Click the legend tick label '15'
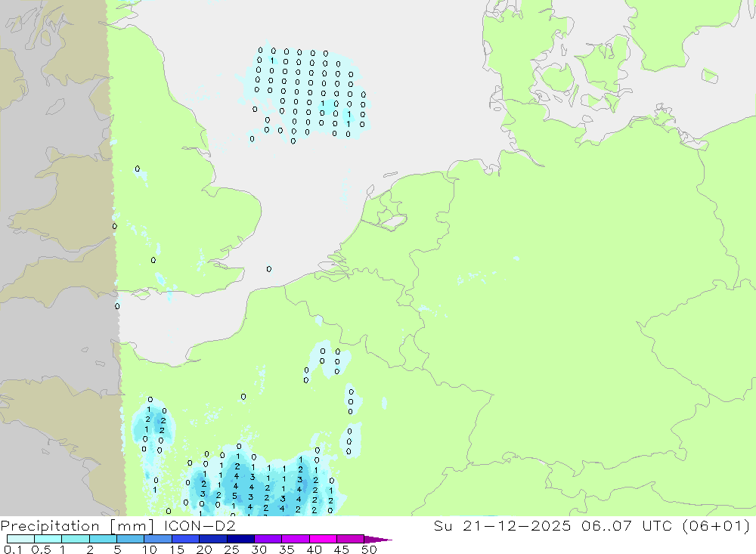This screenshot has width=756, height=554. [176, 549]
